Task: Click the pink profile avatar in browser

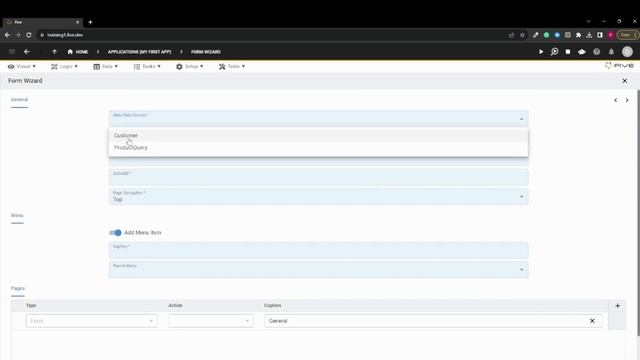Action: 611,35
